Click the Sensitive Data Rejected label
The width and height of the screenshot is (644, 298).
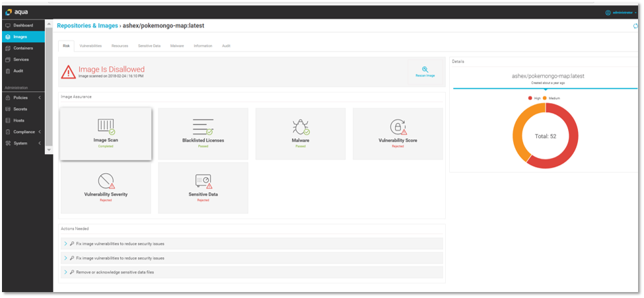203,200
